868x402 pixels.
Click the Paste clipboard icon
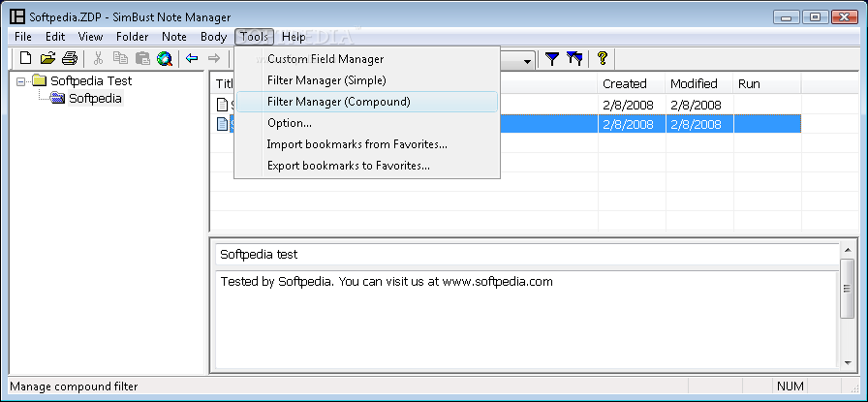(x=142, y=58)
